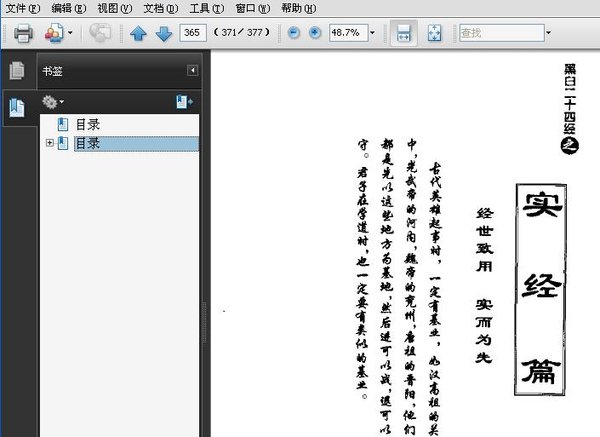600x437 pixels.
Task: Open the bookmark options gear menu
Action: click(x=52, y=102)
